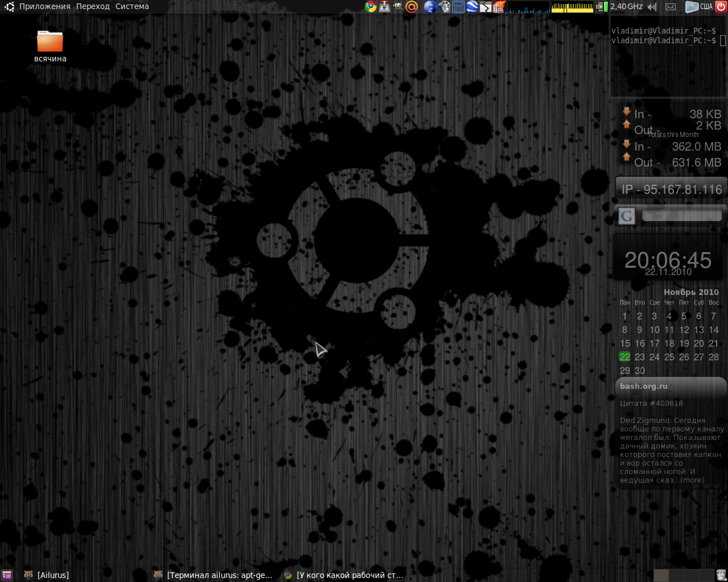Open the Система menu
This screenshot has width=728, height=582.
[x=132, y=7]
